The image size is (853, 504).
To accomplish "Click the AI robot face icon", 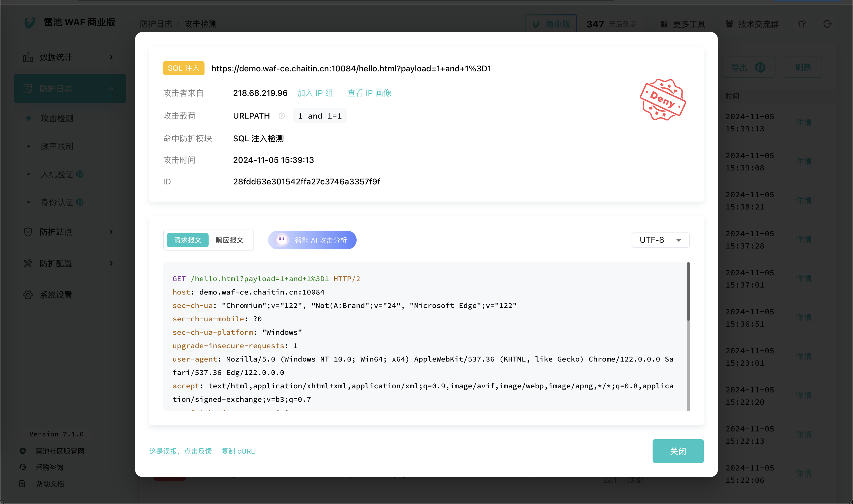I will (281, 240).
